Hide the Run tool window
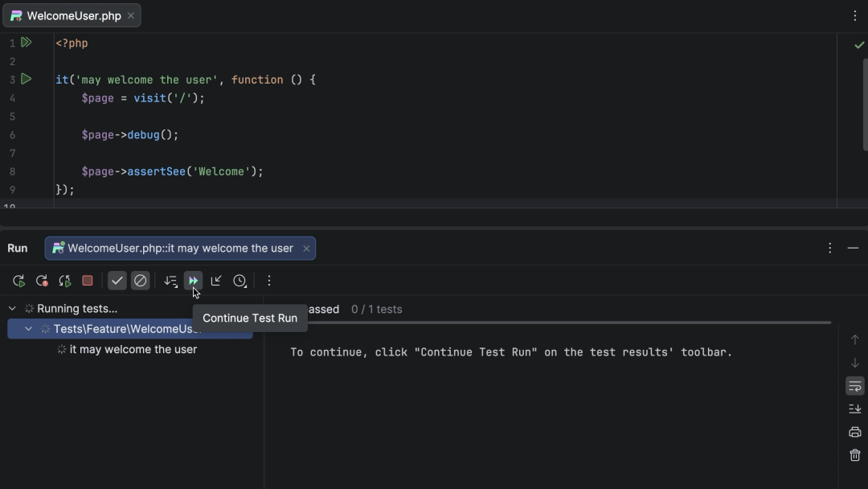The width and height of the screenshot is (868, 489). click(x=853, y=248)
